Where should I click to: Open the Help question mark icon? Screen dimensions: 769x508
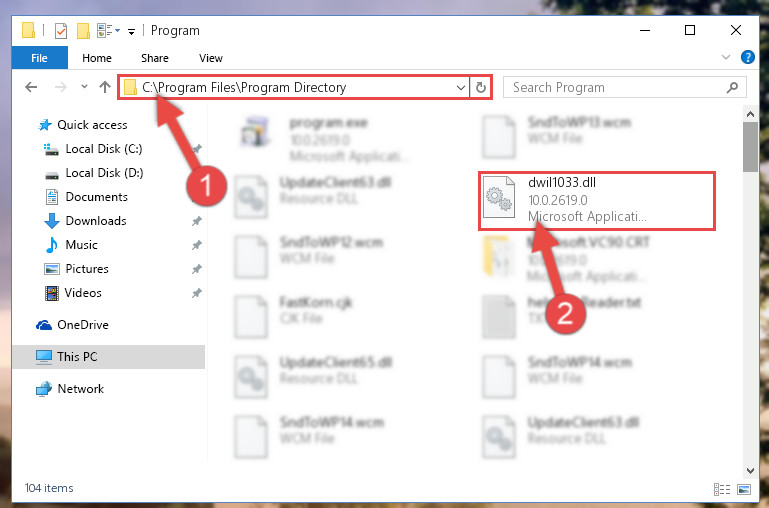747,57
